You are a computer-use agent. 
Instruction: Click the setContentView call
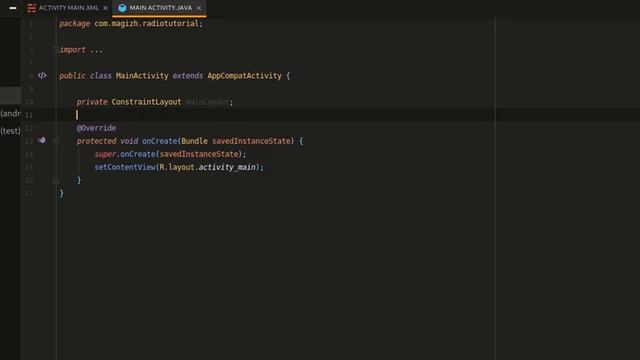pyautogui.click(x=125, y=167)
